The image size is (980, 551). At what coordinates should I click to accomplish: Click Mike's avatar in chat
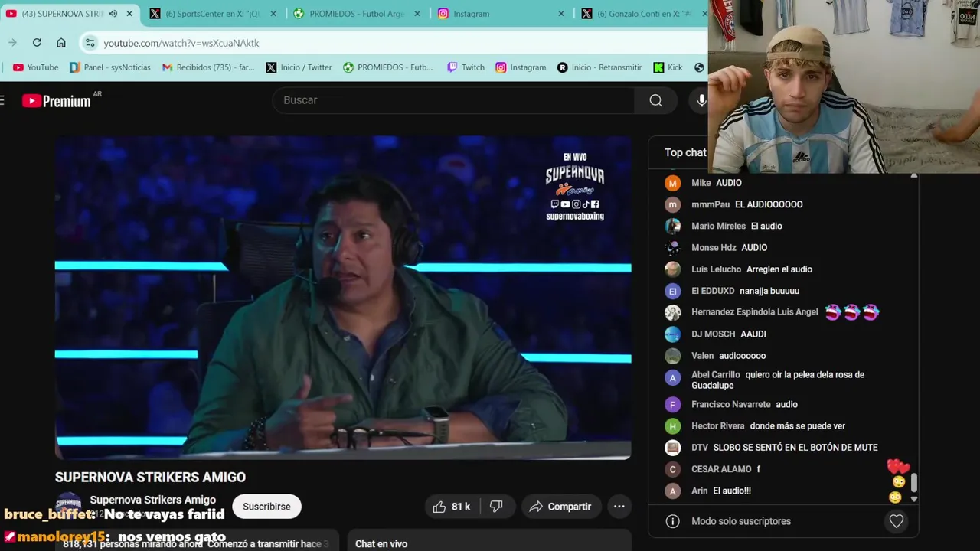click(x=672, y=183)
